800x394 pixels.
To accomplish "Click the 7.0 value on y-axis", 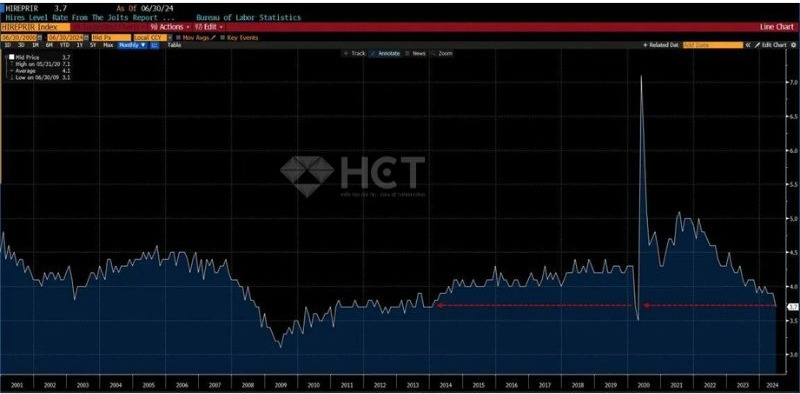I will (793, 82).
